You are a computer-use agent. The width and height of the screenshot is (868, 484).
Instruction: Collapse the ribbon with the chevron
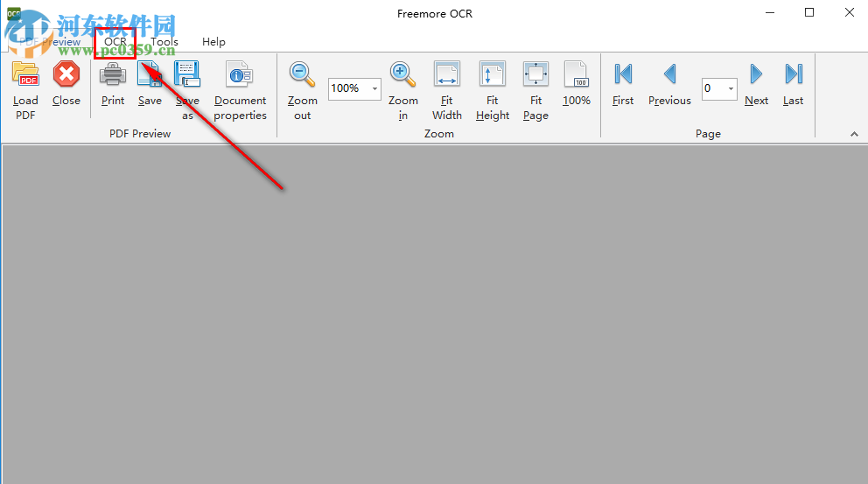coord(854,134)
